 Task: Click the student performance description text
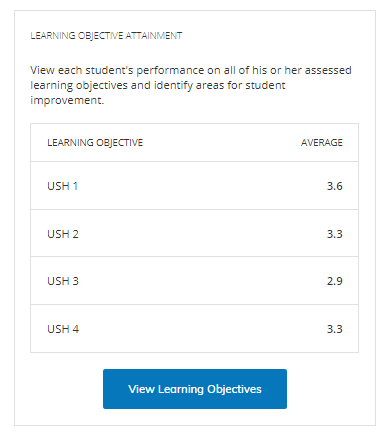tap(191, 85)
